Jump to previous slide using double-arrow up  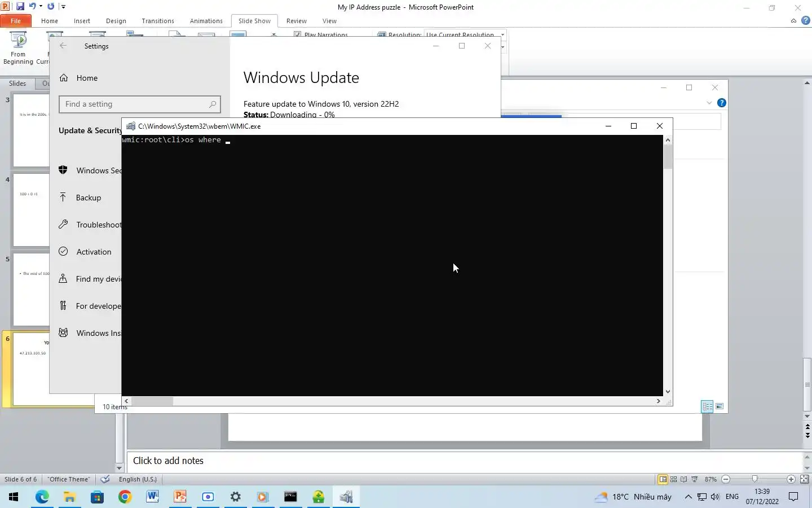pos(807,427)
